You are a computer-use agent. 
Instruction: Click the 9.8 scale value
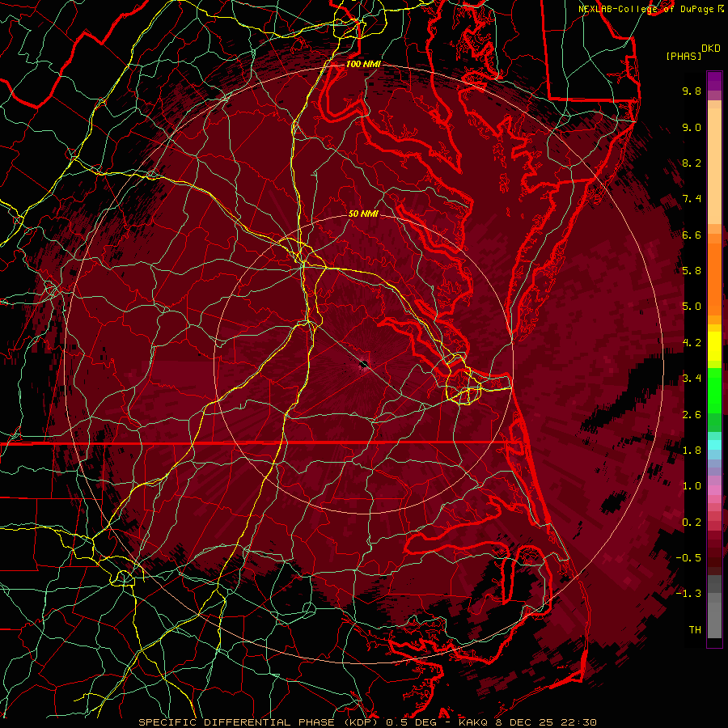(x=692, y=91)
